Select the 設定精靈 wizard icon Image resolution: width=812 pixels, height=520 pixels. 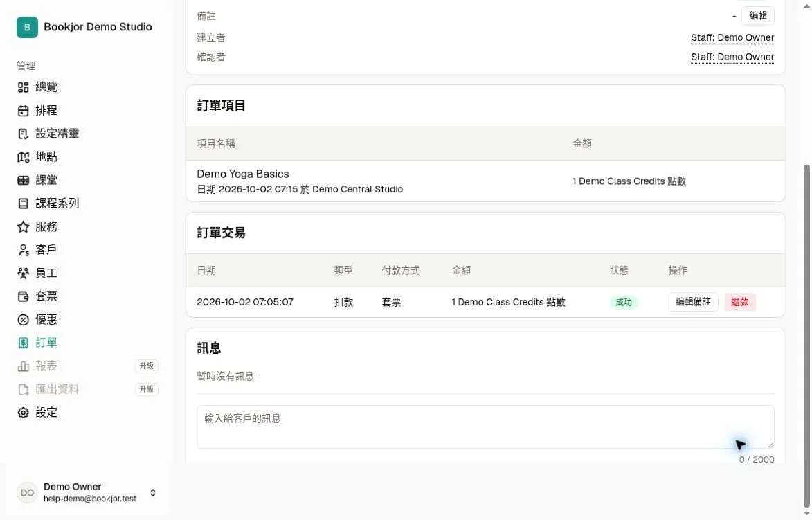[24, 134]
